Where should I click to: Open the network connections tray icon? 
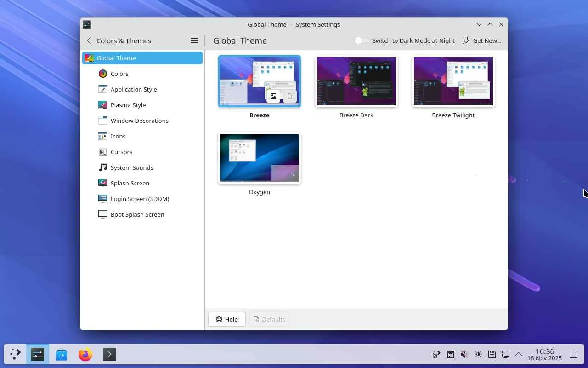505,354
